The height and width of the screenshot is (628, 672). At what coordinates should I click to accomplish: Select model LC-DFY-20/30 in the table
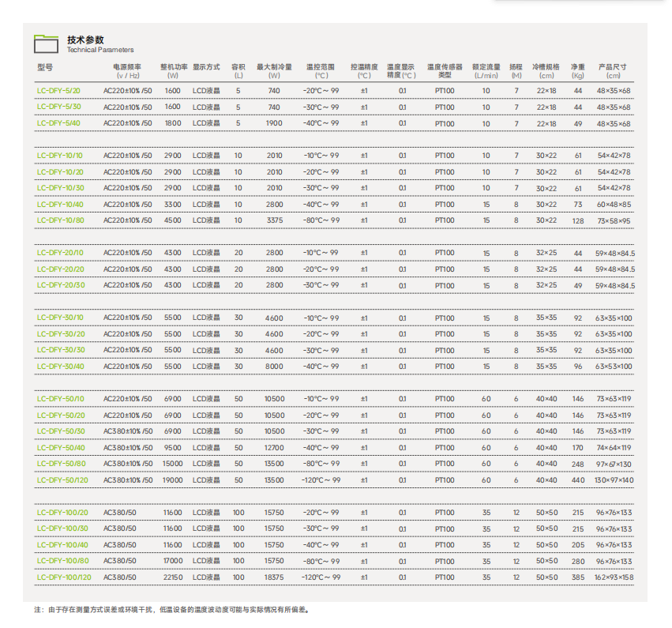[x=60, y=285]
